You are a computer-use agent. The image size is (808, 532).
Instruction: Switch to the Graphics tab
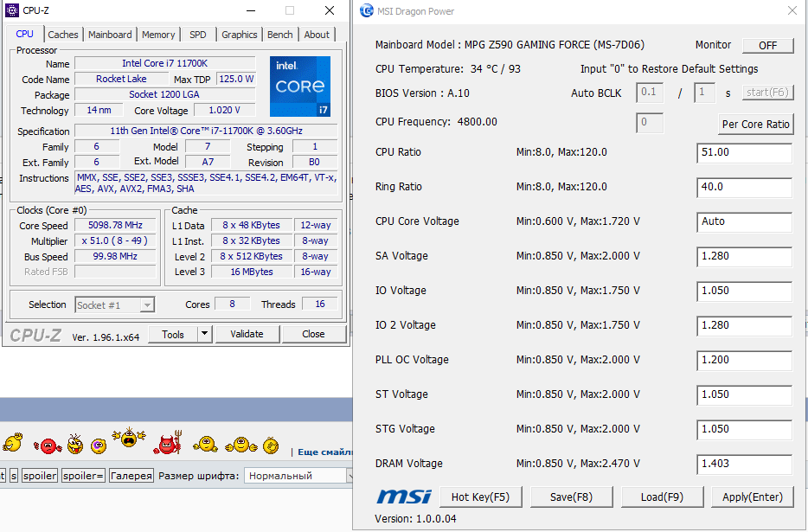coord(239,35)
